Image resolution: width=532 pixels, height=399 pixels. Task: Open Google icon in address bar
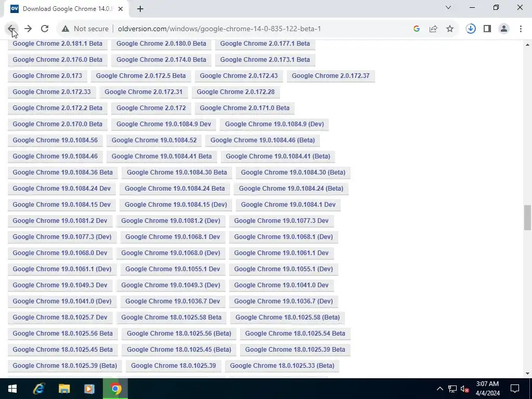tap(417, 29)
